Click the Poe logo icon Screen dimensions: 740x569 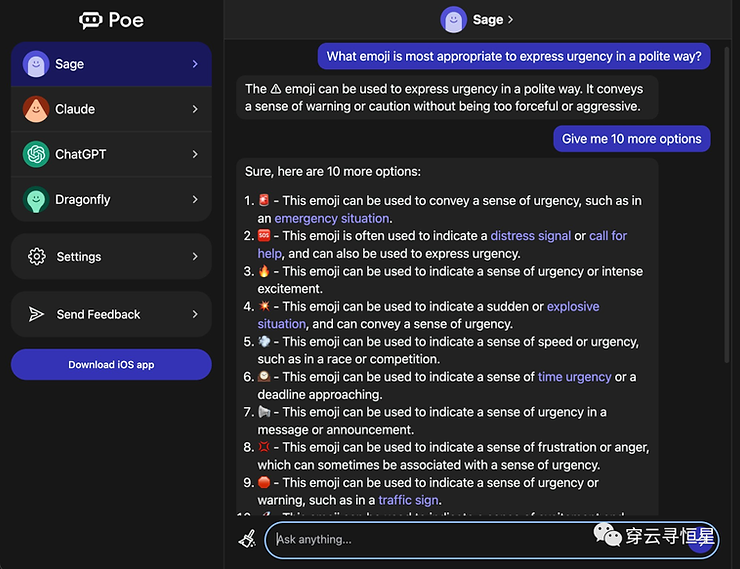click(90, 20)
